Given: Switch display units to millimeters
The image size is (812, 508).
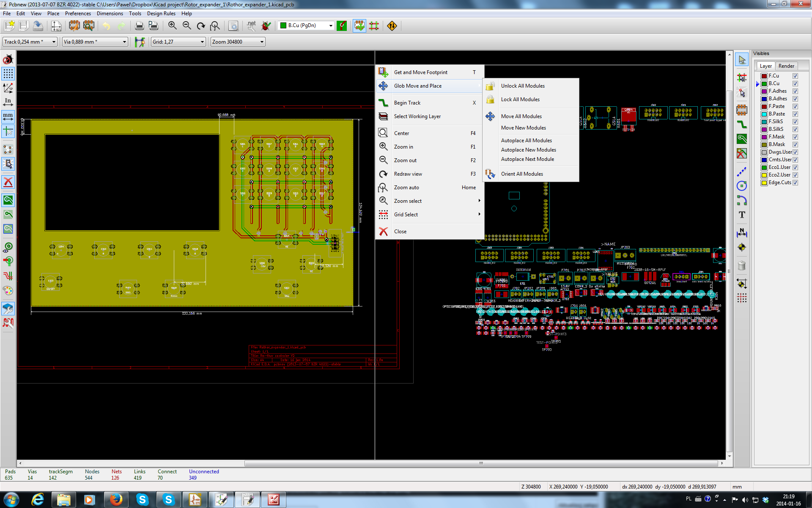Looking at the screenshot, I should [x=8, y=116].
